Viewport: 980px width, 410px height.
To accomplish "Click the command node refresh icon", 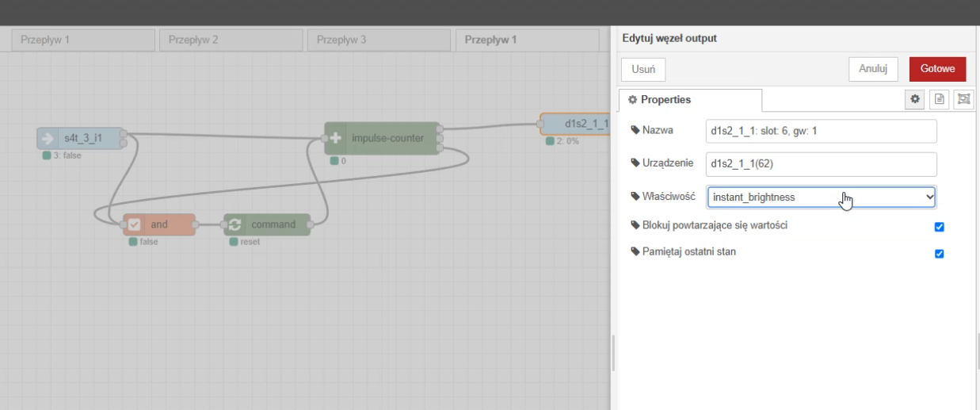I will 235,224.
